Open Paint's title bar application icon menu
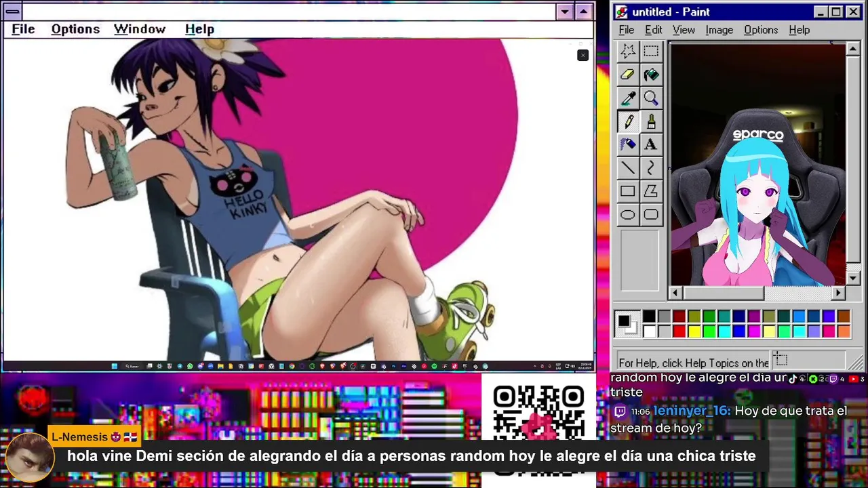This screenshot has width=868, height=488. [622, 12]
